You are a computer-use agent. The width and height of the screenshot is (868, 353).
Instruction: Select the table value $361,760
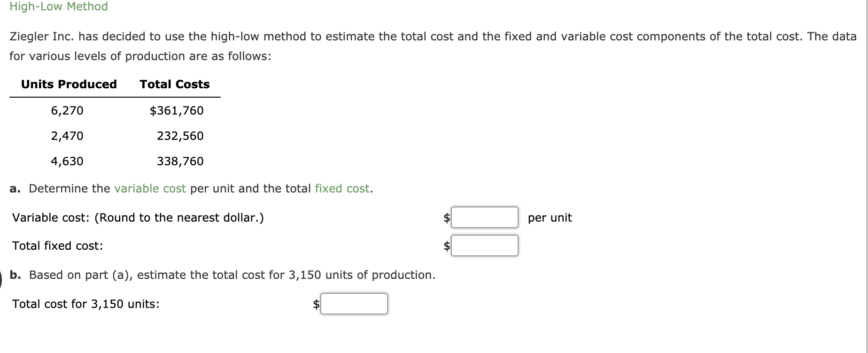coord(176,111)
